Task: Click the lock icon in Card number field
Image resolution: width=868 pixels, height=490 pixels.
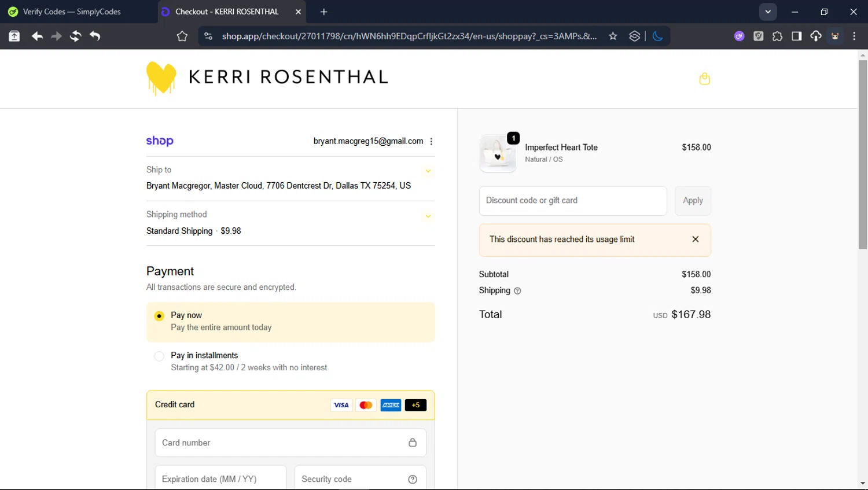Action: (x=413, y=443)
